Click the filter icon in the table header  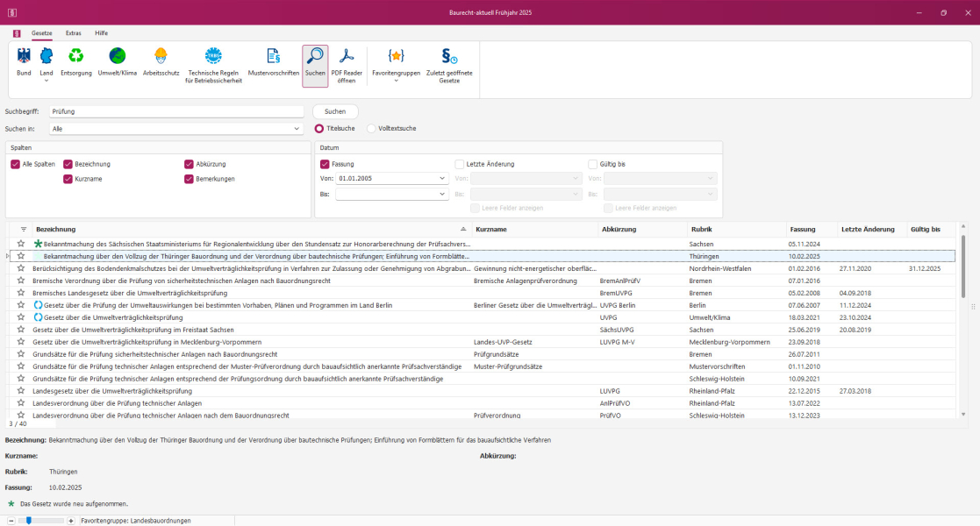24,230
